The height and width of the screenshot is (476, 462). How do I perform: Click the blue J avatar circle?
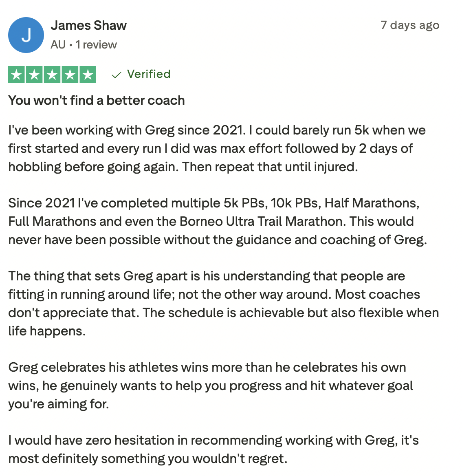(x=26, y=35)
